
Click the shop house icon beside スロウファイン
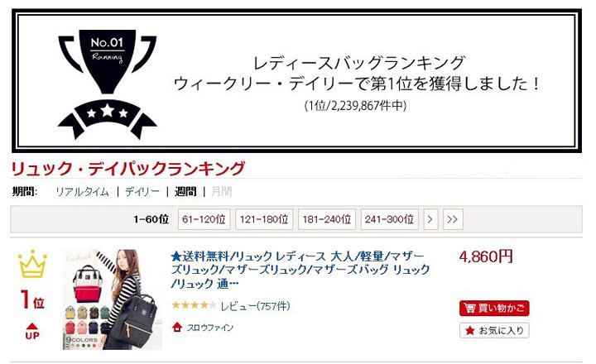pyautogui.click(x=177, y=327)
